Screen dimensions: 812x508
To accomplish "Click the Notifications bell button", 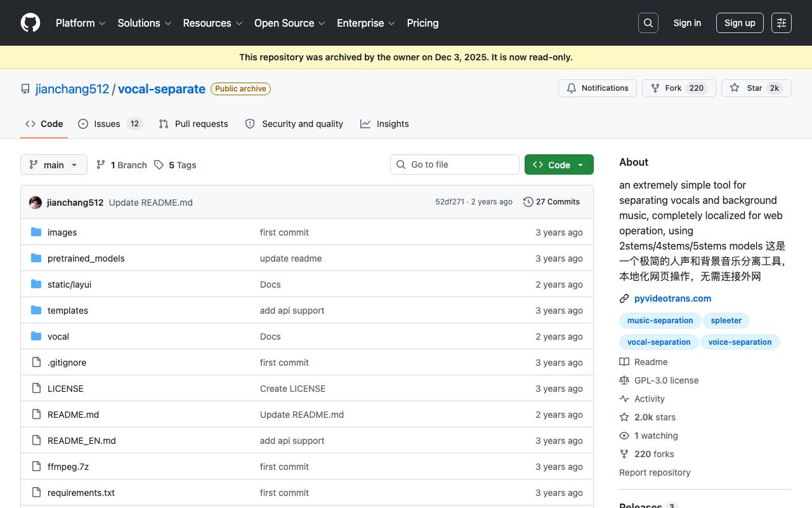I will tap(598, 88).
